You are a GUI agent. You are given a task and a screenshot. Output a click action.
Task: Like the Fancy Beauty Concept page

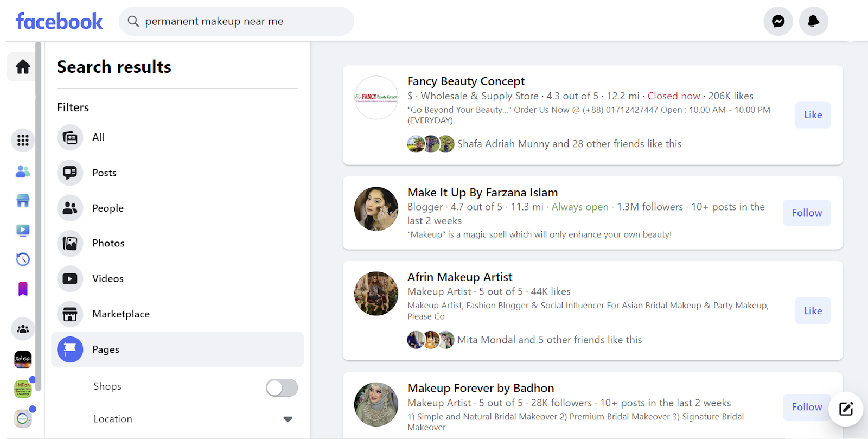(x=813, y=114)
